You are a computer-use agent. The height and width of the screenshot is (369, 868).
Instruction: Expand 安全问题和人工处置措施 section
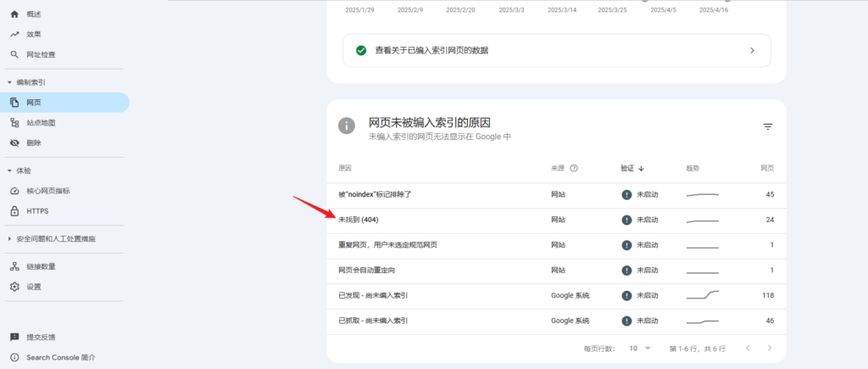click(52, 239)
